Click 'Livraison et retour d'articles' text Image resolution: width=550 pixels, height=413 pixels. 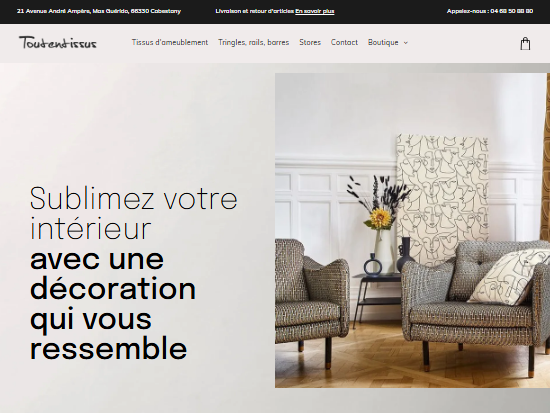pos(255,11)
